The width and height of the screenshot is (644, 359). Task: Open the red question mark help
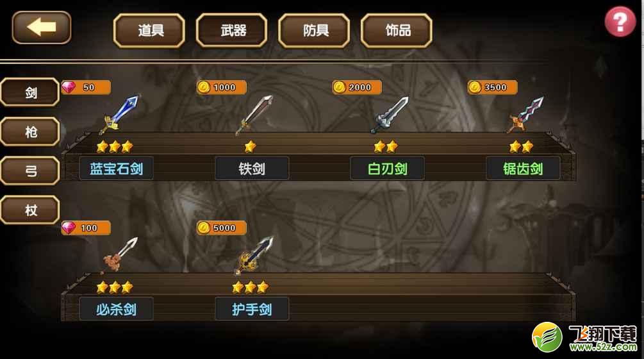pyautogui.click(x=620, y=21)
